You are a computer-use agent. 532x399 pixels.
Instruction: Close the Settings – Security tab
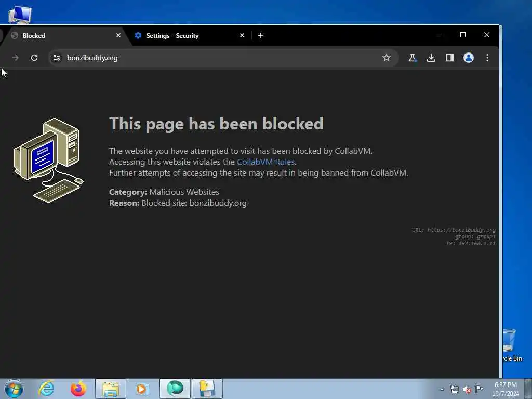click(x=242, y=35)
